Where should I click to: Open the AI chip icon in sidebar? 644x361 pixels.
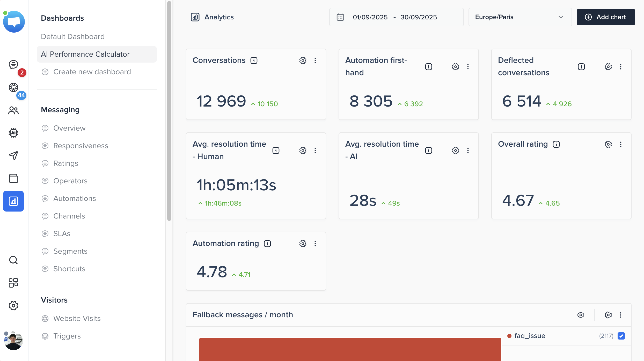coord(13,133)
